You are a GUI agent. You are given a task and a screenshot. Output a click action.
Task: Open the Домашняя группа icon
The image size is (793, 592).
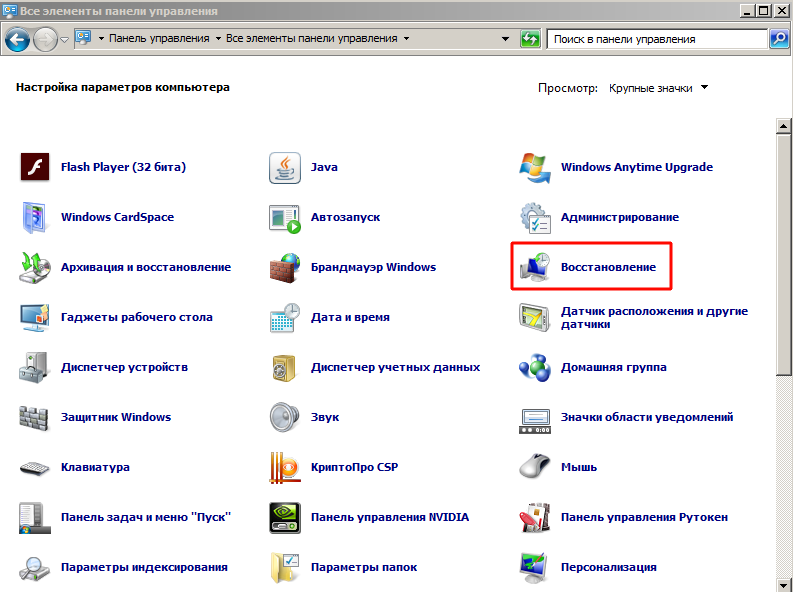click(x=535, y=368)
